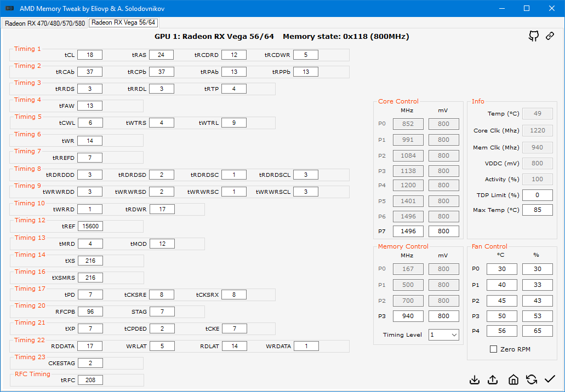
Task: Click the tCL value field
Action: point(90,55)
